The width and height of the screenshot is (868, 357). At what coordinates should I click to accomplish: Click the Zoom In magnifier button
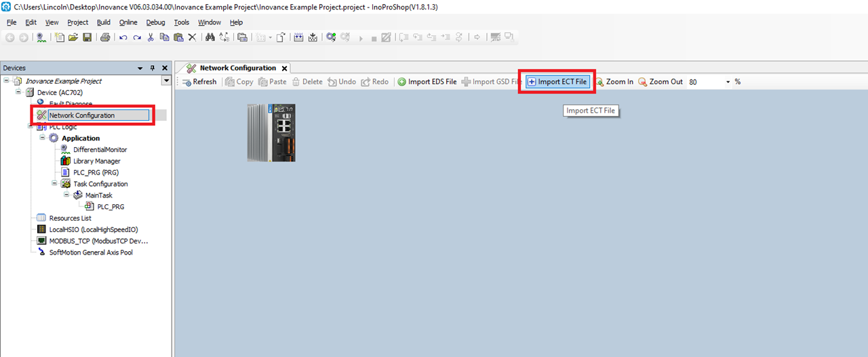tap(614, 81)
